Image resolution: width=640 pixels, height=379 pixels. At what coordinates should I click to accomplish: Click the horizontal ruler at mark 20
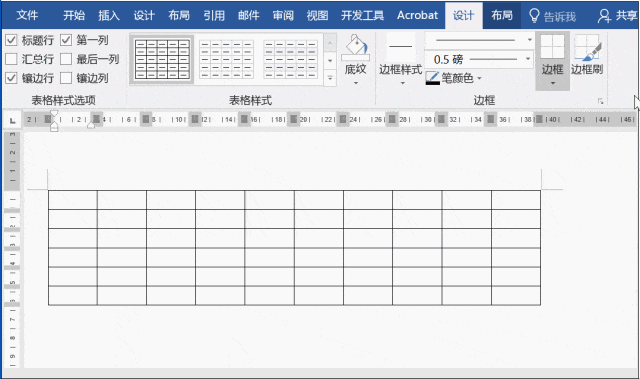(304, 120)
